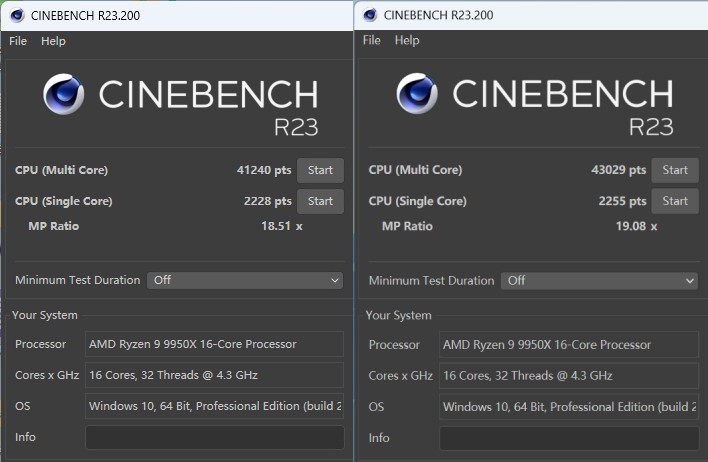The width and height of the screenshot is (708, 462).
Task: Open the Help menu in the window scoring 41240 pts
Action: click(53, 41)
